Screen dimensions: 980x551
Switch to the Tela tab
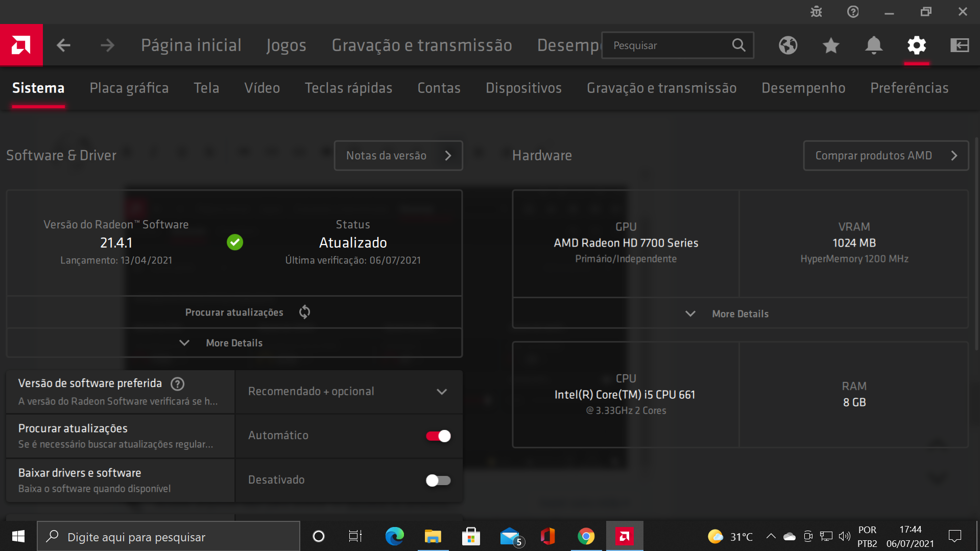(206, 88)
